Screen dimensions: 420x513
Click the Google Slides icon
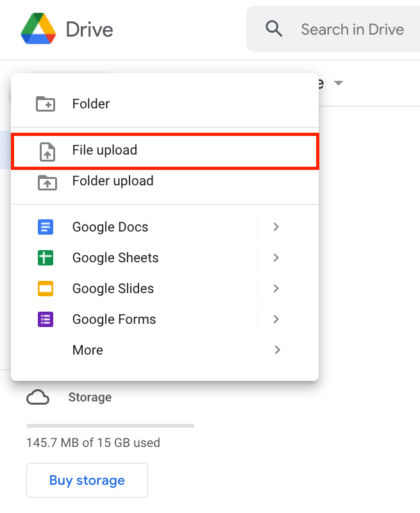tap(46, 289)
